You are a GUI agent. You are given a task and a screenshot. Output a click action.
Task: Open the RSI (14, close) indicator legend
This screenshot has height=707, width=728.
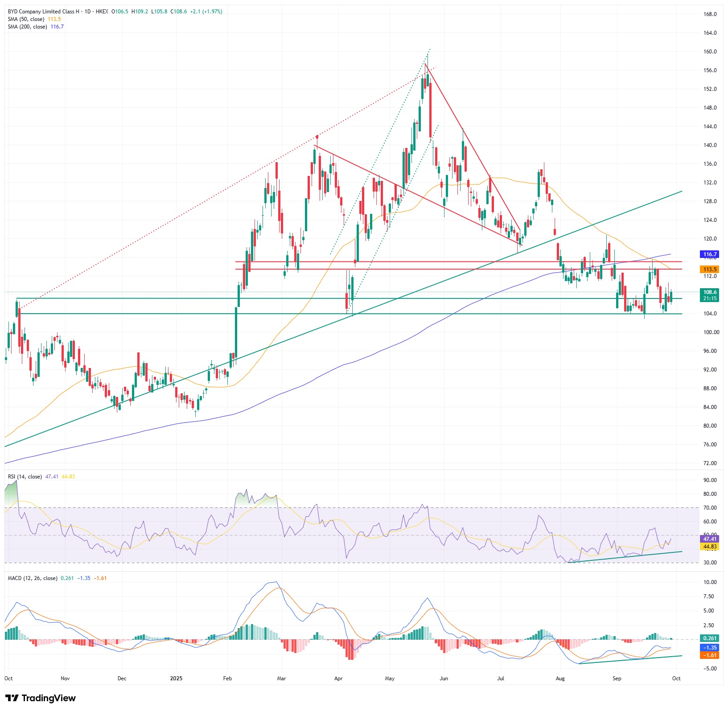tap(25, 477)
